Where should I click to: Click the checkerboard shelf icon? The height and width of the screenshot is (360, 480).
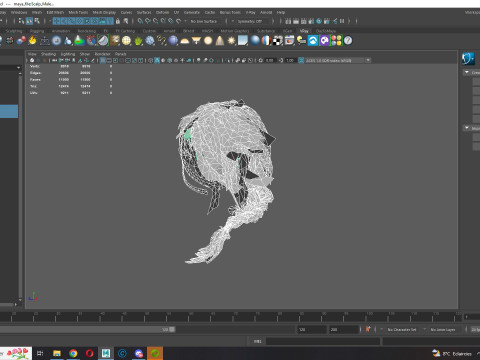278,41
